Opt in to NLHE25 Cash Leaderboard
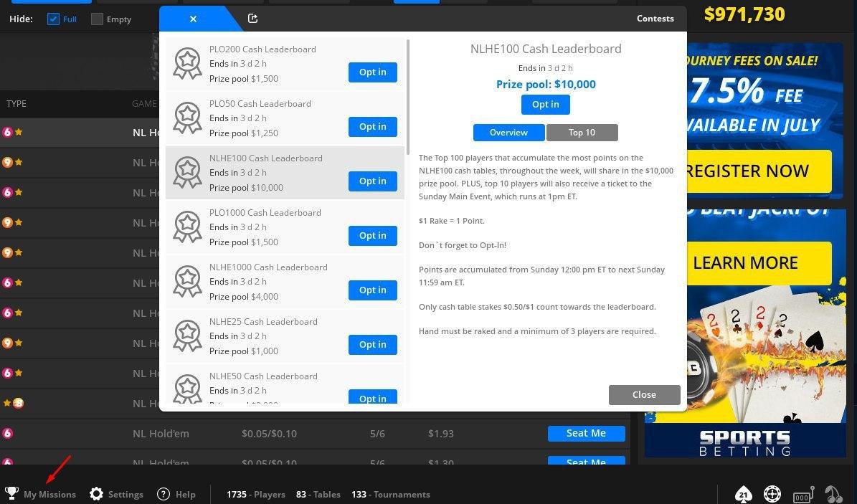Screen dimensions: 857x504 coord(373,344)
